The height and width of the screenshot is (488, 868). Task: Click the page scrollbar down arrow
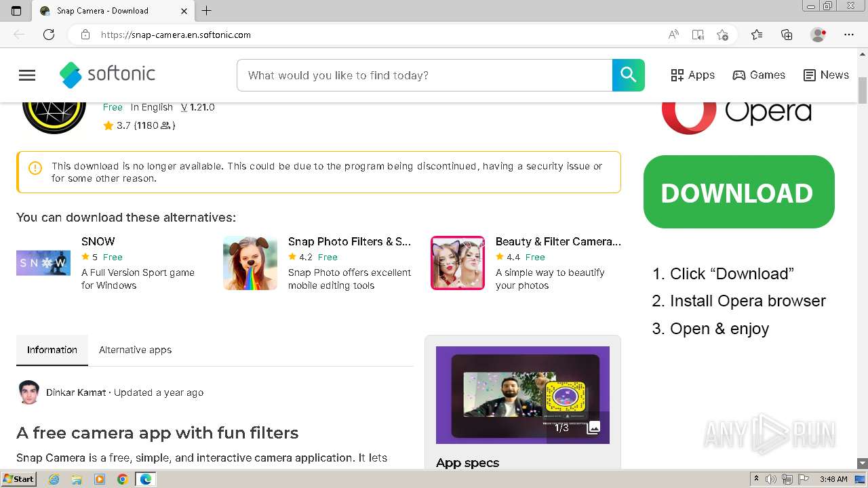point(863,463)
